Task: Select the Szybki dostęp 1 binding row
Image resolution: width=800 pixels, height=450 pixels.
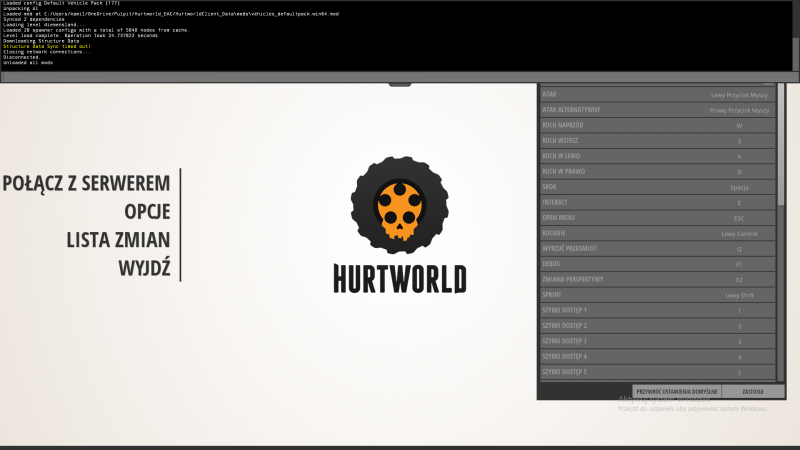Action: point(658,310)
